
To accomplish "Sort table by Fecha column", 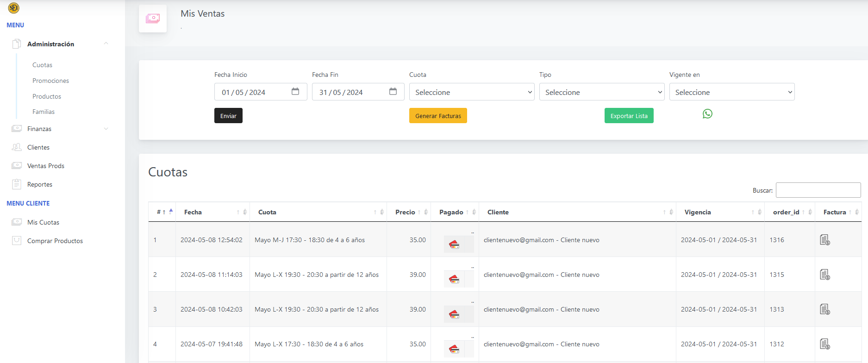I will tap(212, 212).
